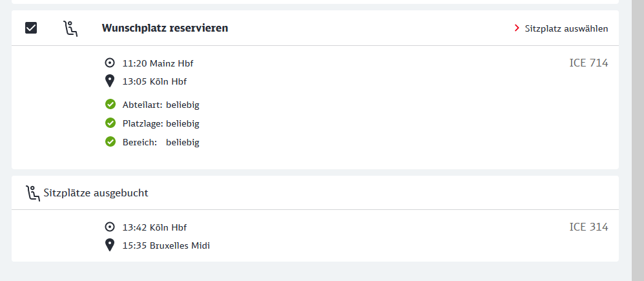Click the Wunschplatz reservieren heading
This screenshot has width=644, height=281.
click(165, 28)
